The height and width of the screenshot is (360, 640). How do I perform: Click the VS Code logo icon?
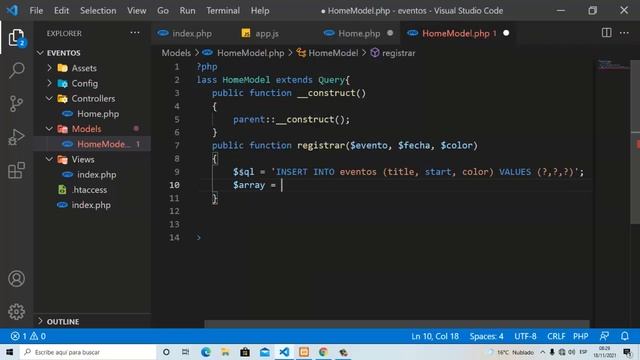pos(12,10)
